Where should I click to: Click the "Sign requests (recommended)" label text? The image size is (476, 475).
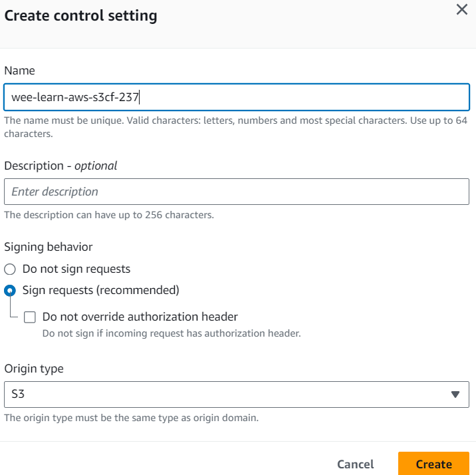coord(100,291)
